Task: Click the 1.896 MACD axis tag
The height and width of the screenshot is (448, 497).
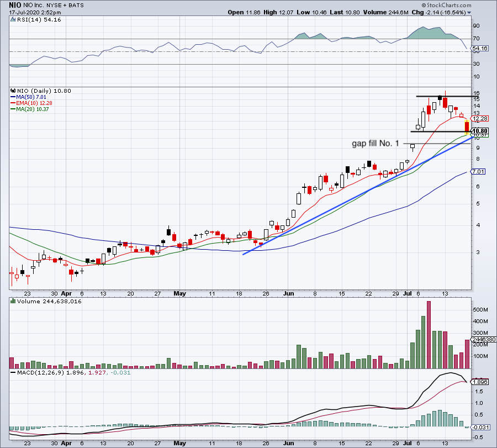Action: [x=480, y=382]
